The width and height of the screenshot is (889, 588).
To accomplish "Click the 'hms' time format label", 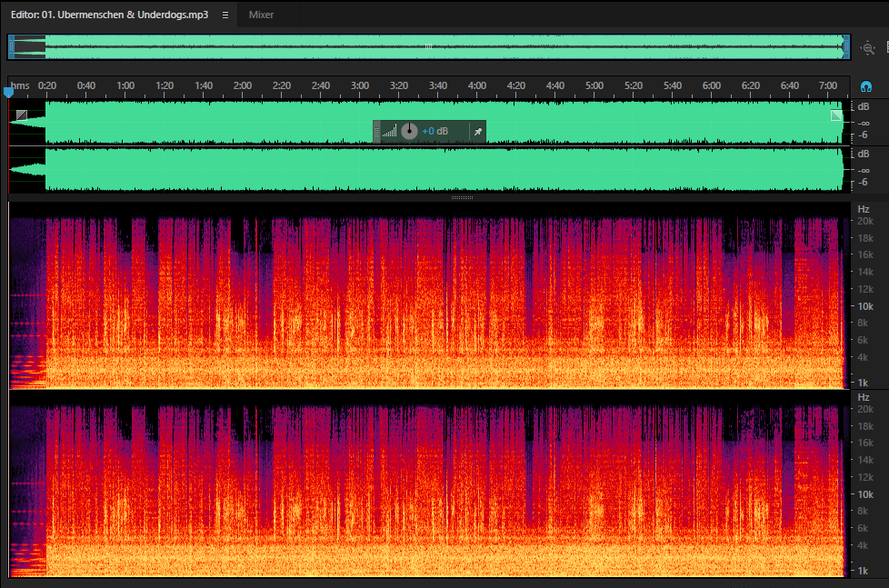I will (x=20, y=85).
